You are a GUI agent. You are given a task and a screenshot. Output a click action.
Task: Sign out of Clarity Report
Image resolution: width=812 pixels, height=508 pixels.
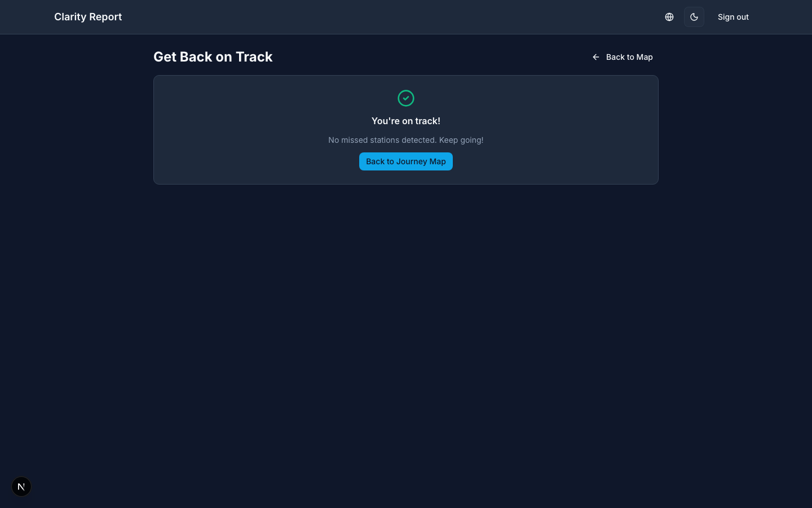point(733,17)
